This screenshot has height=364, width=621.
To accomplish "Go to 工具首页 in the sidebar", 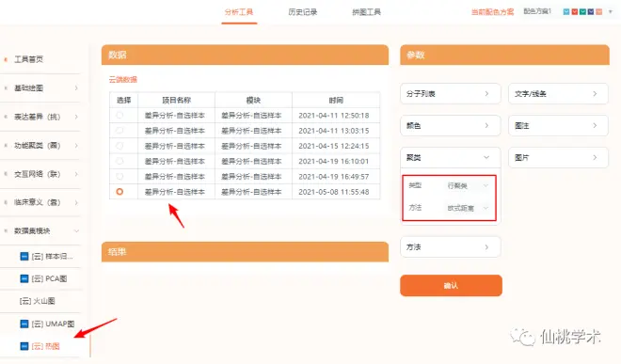I will click(28, 59).
